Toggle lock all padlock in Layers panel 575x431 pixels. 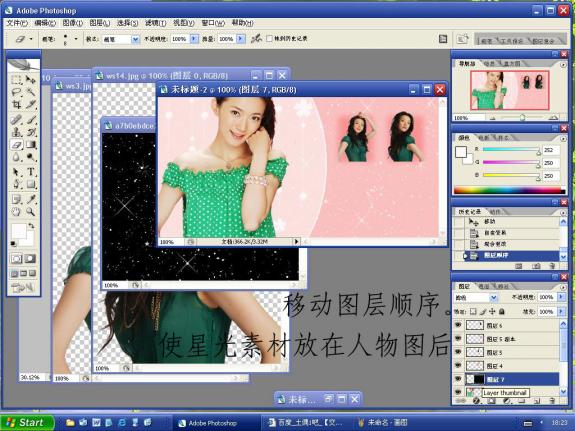click(502, 311)
